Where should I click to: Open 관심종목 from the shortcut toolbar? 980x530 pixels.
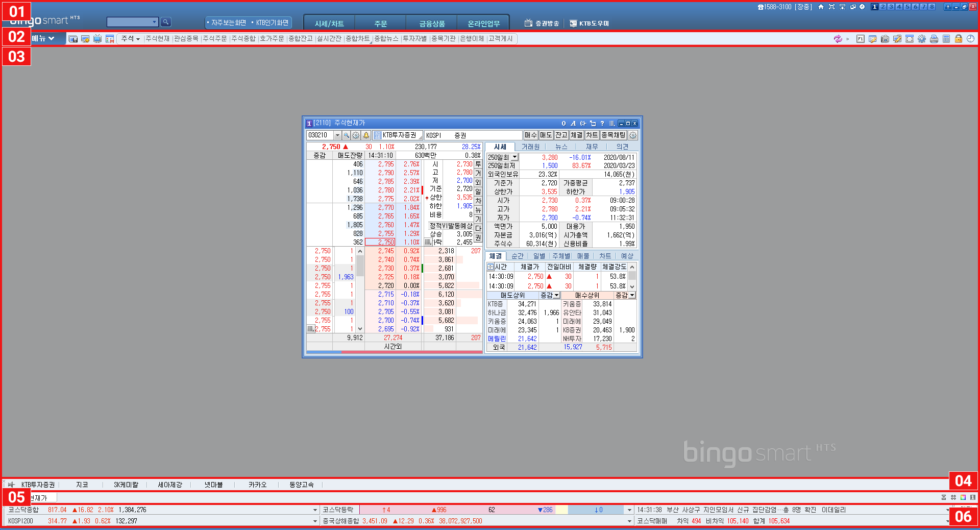186,39
